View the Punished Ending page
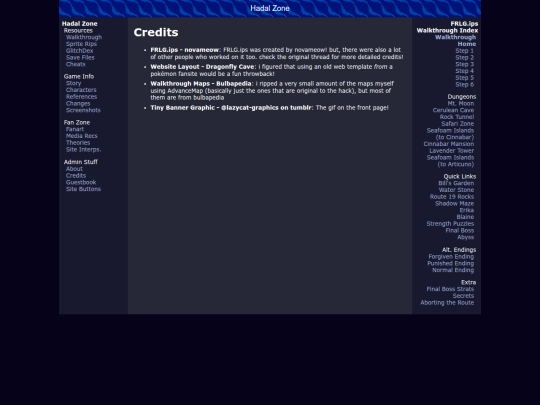The width and height of the screenshot is (540, 405). point(450,263)
